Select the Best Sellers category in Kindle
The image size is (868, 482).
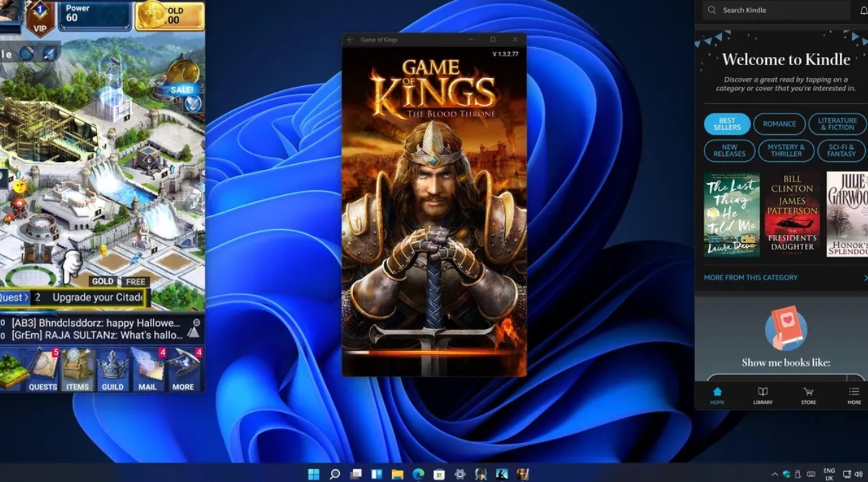[x=727, y=124]
